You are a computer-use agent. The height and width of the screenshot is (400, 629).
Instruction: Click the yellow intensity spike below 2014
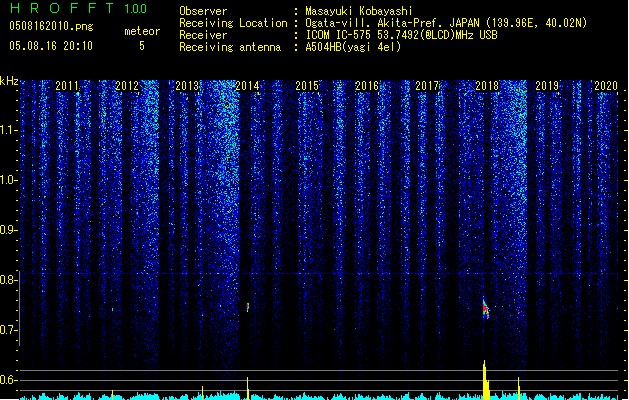click(x=248, y=388)
